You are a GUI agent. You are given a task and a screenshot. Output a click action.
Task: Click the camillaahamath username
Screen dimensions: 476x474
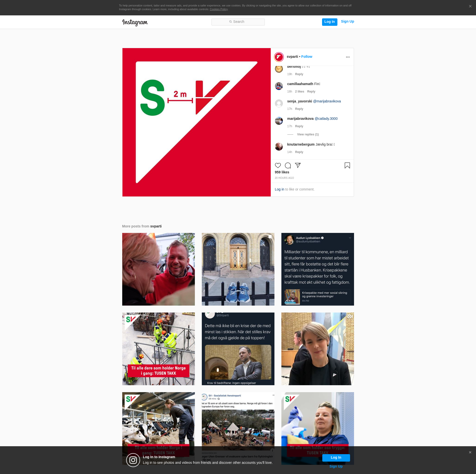point(300,84)
